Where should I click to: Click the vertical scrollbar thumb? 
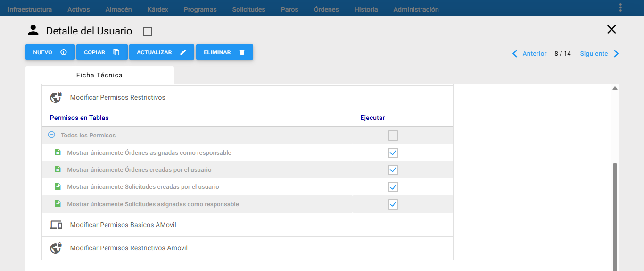[615, 217]
